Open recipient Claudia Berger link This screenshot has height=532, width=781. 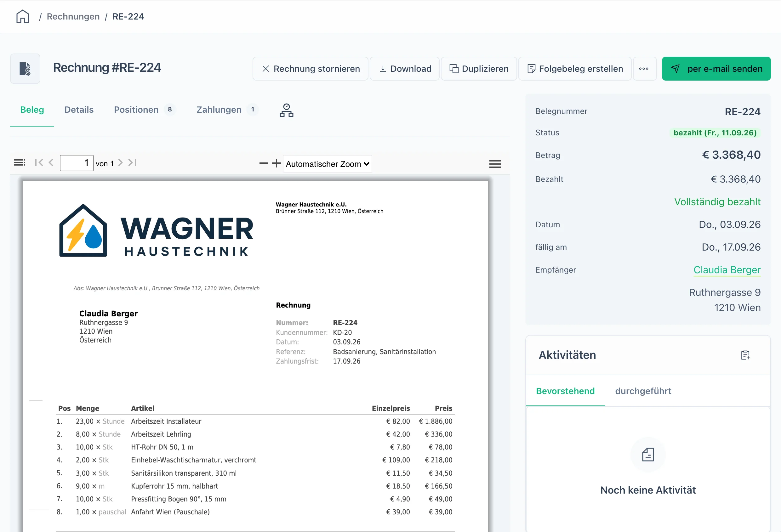coord(727,270)
